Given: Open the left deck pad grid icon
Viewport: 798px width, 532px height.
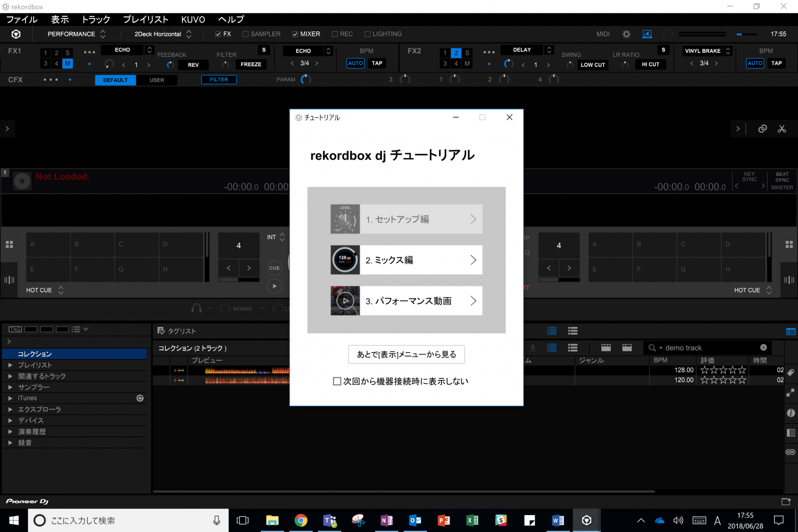Looking at the screenshot, I should pyautogui.click(x=9, y=244).
